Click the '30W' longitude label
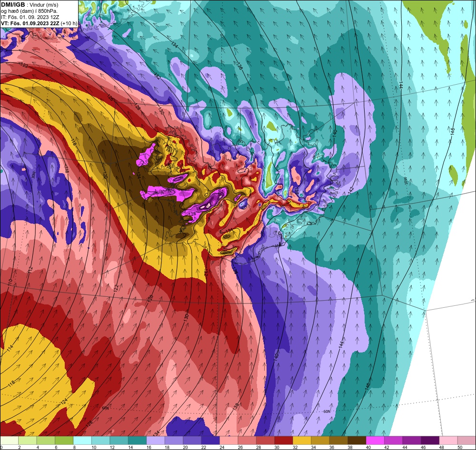Image resolution: width=476 pixels, height=450 pixels. click(33, 175)
